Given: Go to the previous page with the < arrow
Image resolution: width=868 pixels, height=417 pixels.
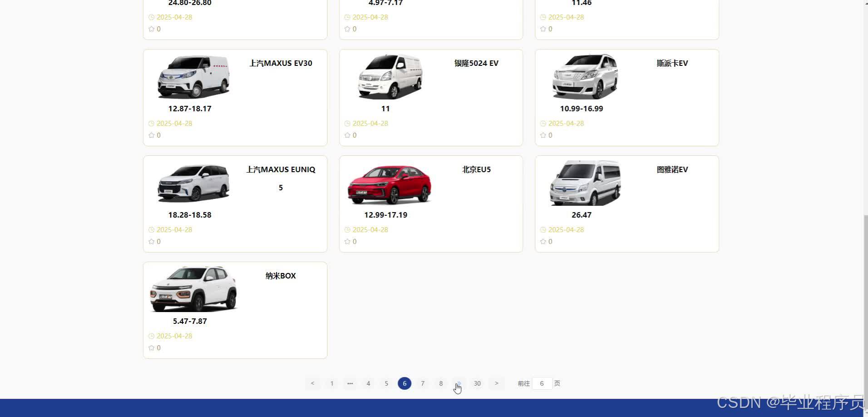Looking at the screenshot, I should (x=312, y=383).
